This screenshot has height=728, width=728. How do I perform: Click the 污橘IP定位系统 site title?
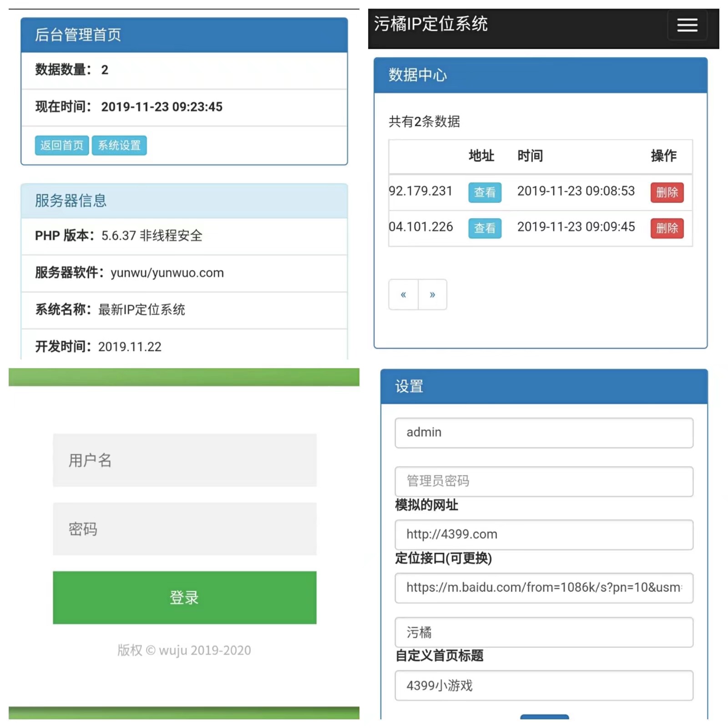coord(430,24)
